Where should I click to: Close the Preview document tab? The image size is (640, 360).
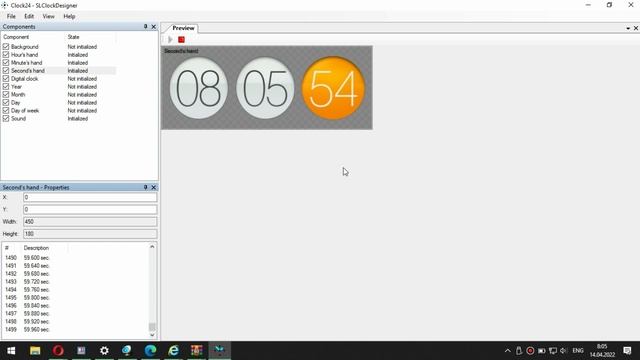point(636,28)
